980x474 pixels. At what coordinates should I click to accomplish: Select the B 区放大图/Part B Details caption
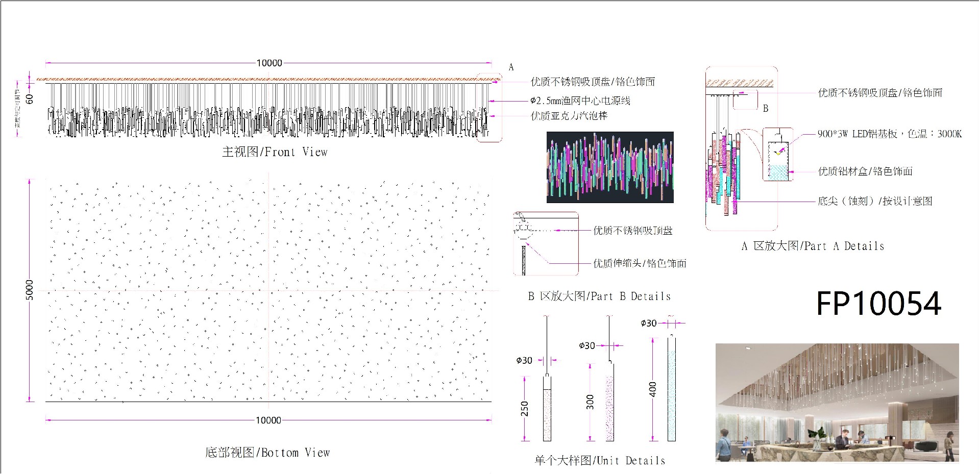click(x=599, y=296)
